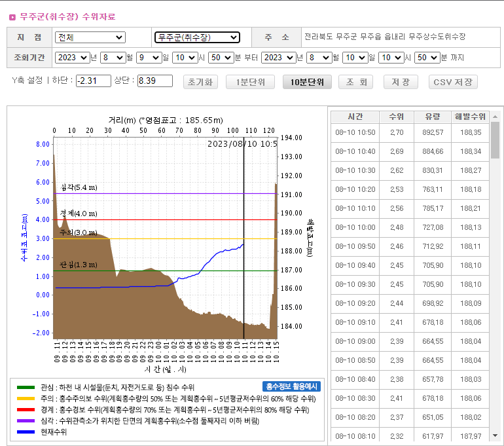Open the 무주군(취수장) station dropdown
The width and height of the screenshot is (504, 446).
tap(197, 37)
